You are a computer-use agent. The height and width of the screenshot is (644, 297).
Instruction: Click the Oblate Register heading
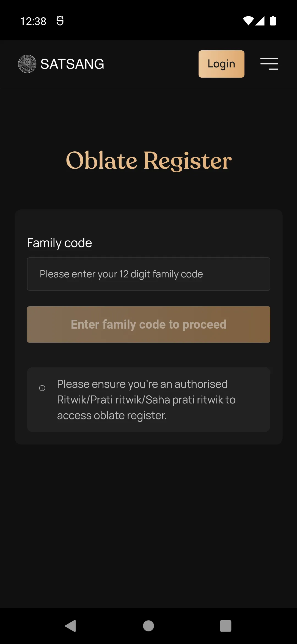(x=148, y=161)
